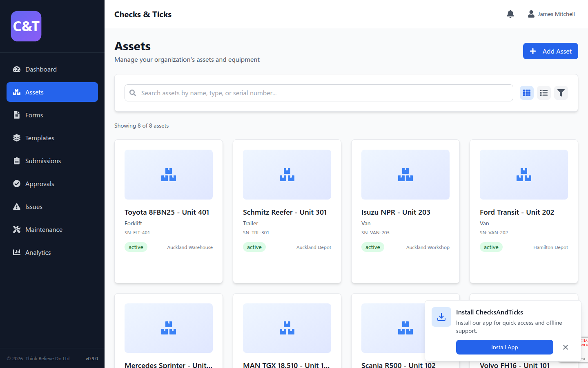Switch to list view layout
Screen dimensions: 588x368
[544, 93]
